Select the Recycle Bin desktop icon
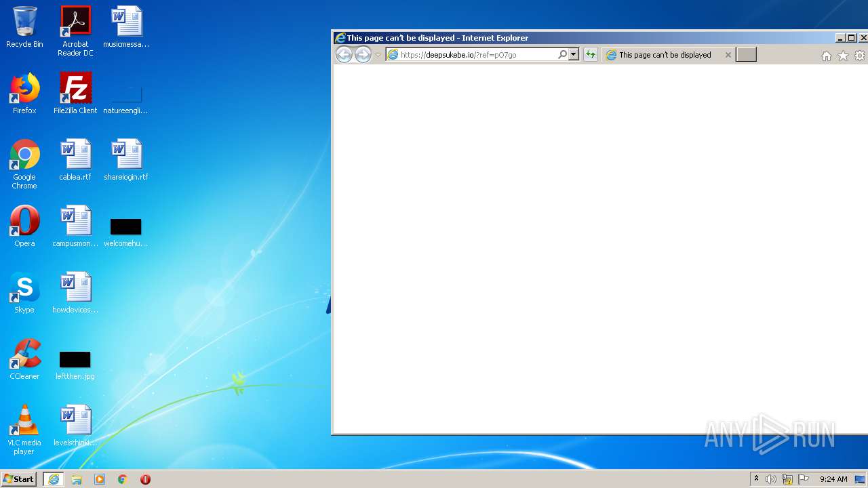Image resolution: width=868 pixels, height=488 pixels. click(x=24, y=27)
